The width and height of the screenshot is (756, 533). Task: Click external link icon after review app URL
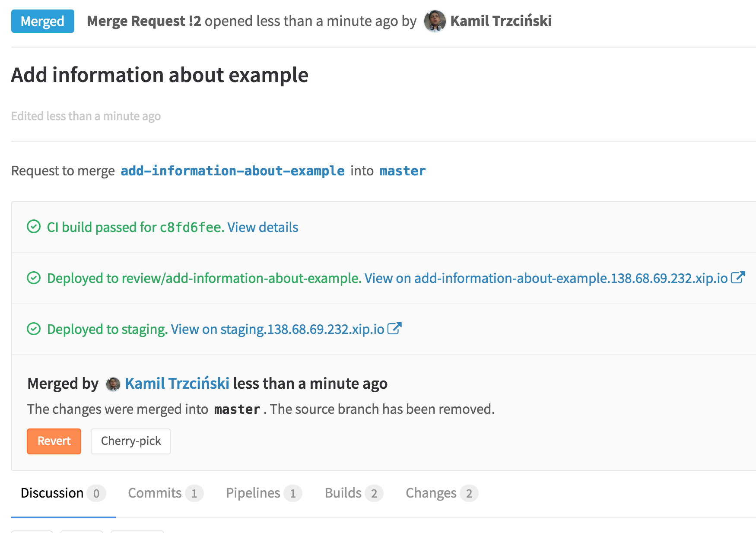tap(737, 277)
